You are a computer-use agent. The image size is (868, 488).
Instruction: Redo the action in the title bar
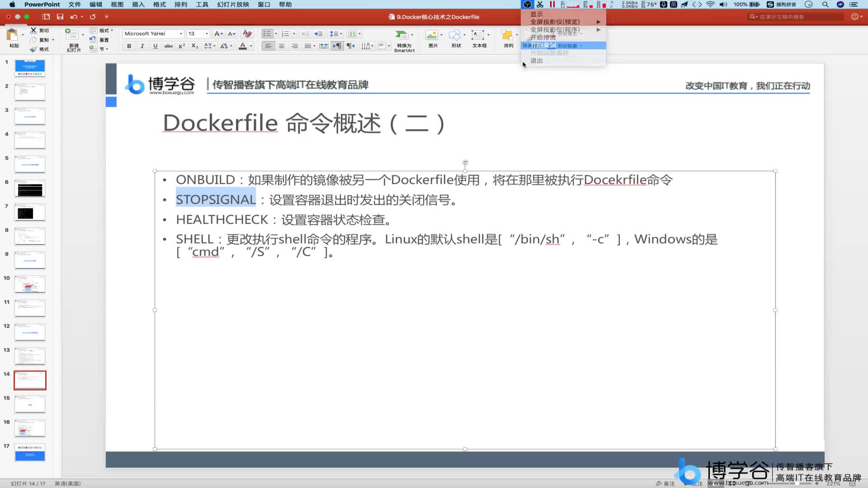(93, 17)
